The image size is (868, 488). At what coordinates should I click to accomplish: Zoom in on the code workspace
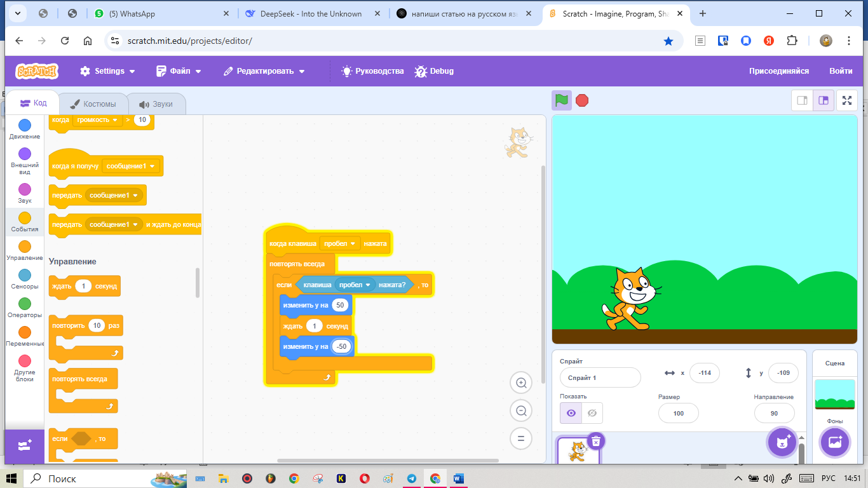[x=521, y=383]
